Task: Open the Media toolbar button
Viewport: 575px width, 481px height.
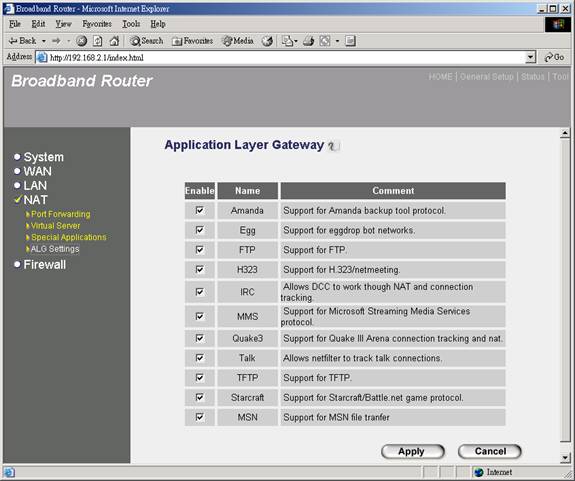Action: pyautogui.click(x=238, y=41)
